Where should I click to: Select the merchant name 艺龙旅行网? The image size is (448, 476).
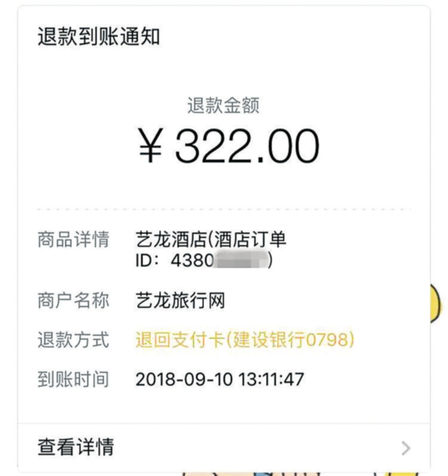pyautogui.click(x=180, y=301)
